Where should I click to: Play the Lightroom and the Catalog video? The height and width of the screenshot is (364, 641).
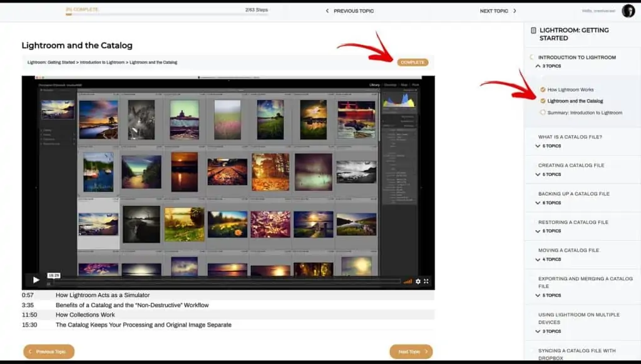click(x=36, y=280)
